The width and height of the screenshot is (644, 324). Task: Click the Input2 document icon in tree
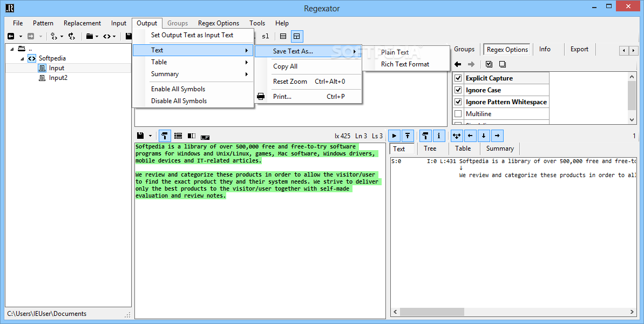42,78
